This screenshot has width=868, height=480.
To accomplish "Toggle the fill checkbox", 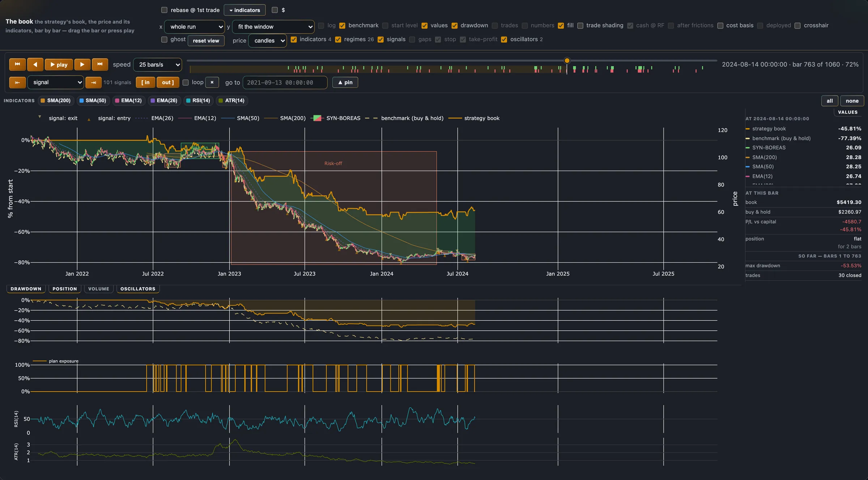I will point(561,25).
